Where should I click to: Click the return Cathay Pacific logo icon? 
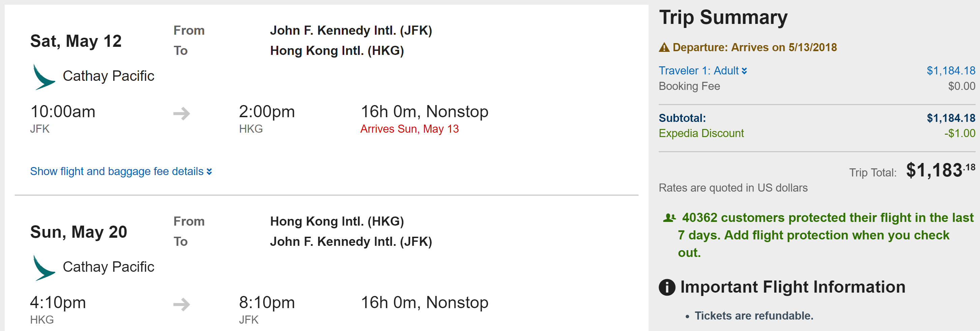pos(43,268)
